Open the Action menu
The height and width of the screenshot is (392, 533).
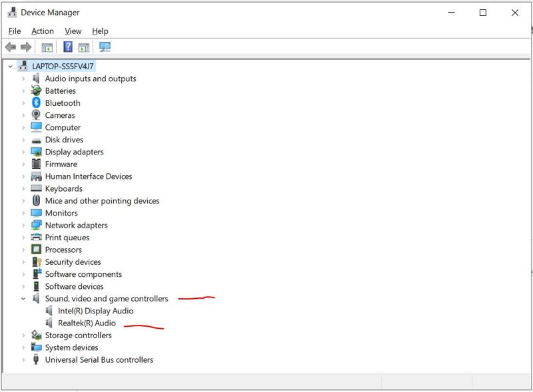pyautogui.click(x=43, y=31)
